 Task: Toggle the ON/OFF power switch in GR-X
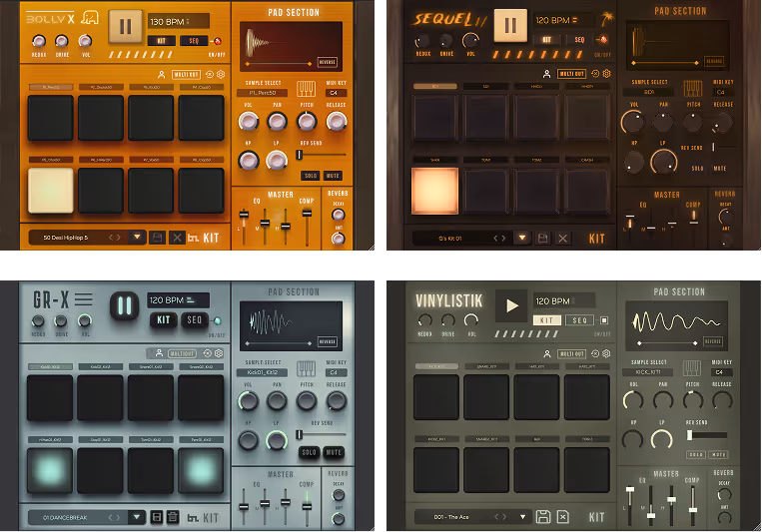pos(217,320)
